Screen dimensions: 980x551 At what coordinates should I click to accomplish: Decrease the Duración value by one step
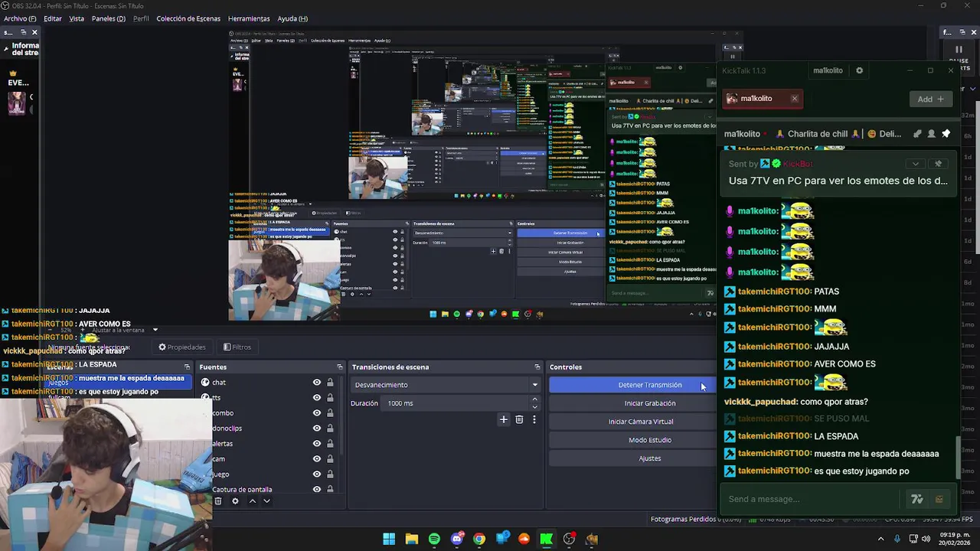534,406
